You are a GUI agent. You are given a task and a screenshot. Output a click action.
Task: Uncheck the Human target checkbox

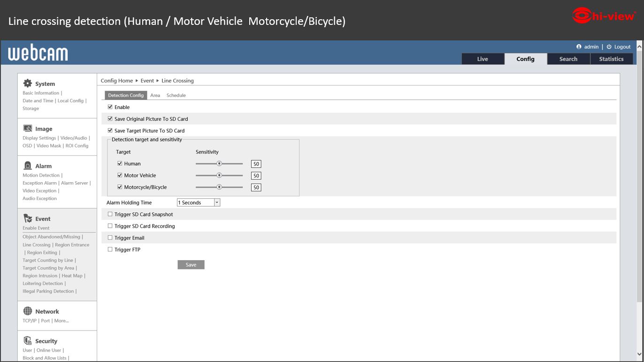click(x=120, y=163)
